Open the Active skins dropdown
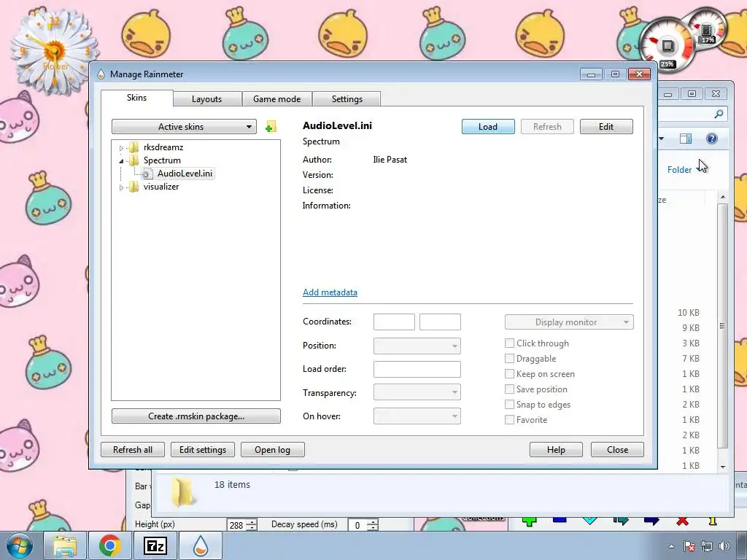 click(184, 127)
